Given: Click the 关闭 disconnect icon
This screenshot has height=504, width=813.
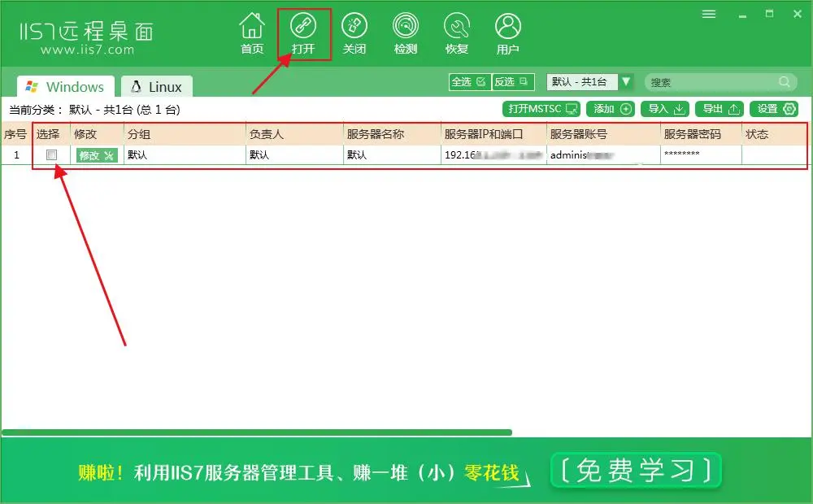Looking at the screenshot, I should [x=354, y=33].
